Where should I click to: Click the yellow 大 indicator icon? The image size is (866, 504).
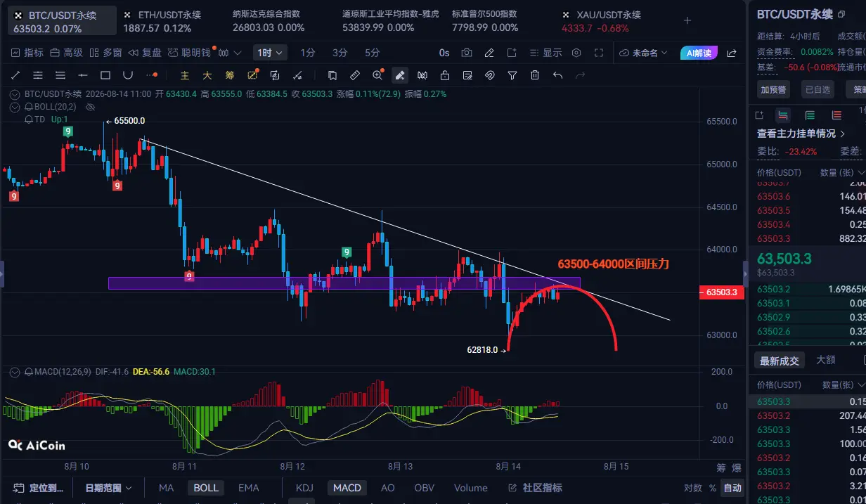207,75
